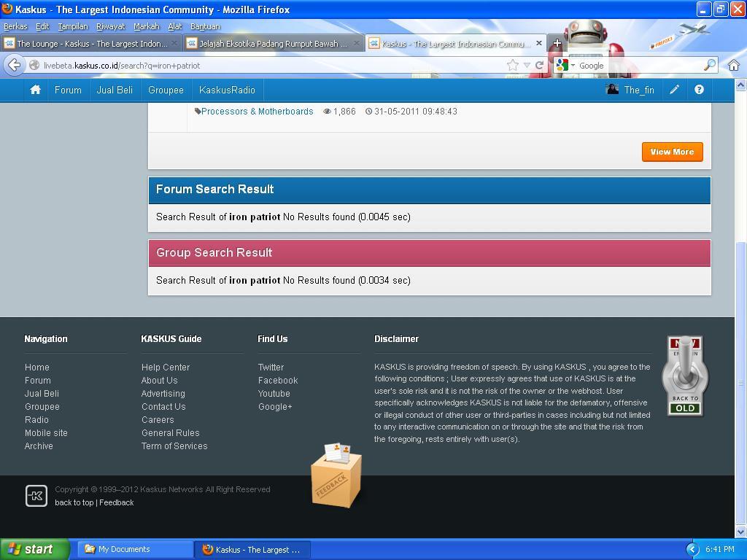Image resolution: width=747 pixels, height=560 pixels.
Task: Open KaskusRadio in the navbar
Action: click(x=228, y=90)
